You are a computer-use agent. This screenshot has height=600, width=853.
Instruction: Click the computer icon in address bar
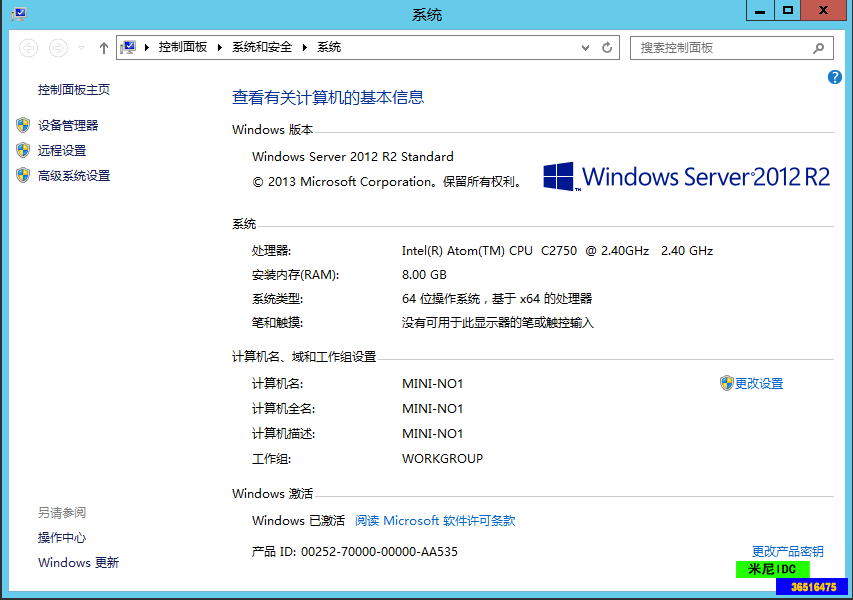[128, 48]
